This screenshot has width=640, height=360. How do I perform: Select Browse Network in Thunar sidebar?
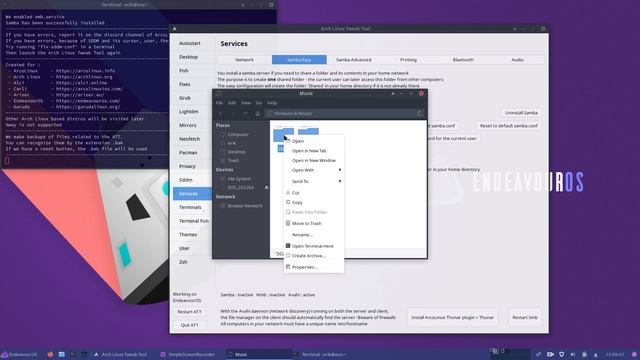(244, 206)
